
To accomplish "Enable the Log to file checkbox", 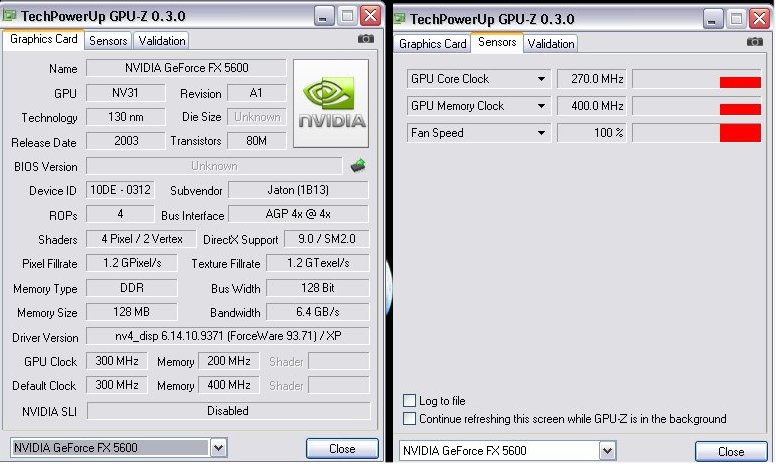I will pos(409,401).
